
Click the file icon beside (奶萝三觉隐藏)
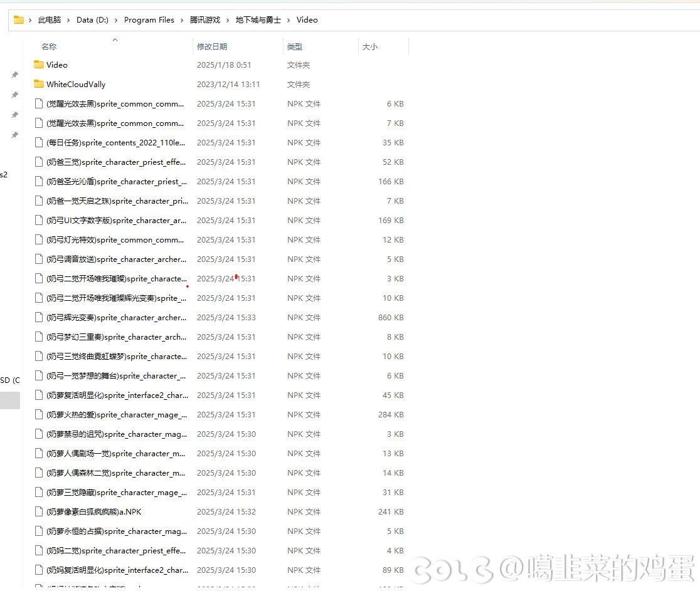(39, 493)
